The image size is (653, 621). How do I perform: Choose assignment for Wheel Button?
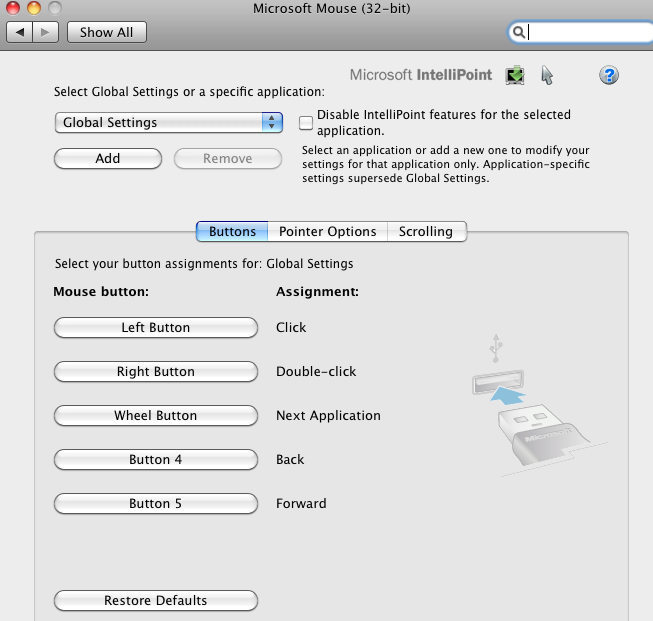156,416
